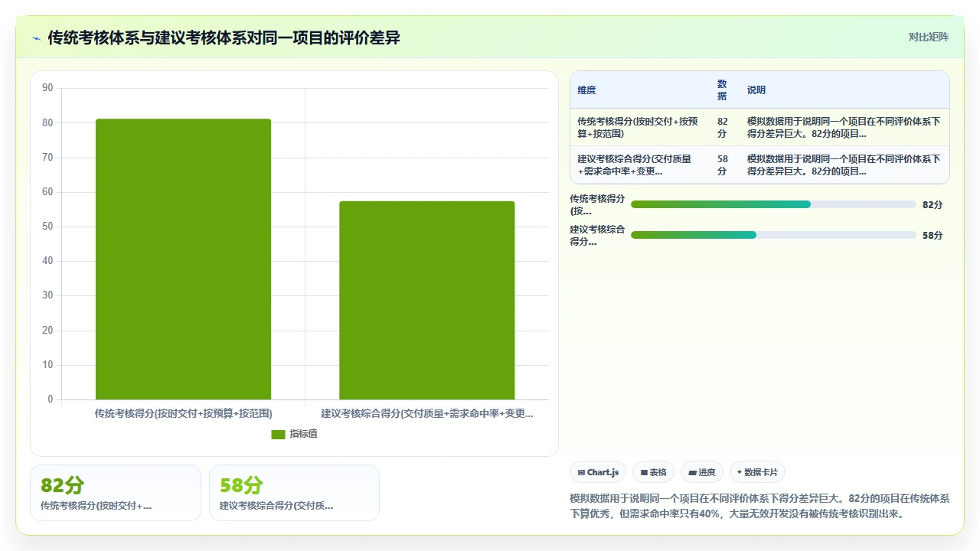Click the 90 value on the y-axis
980x551 pixels.
47,88
